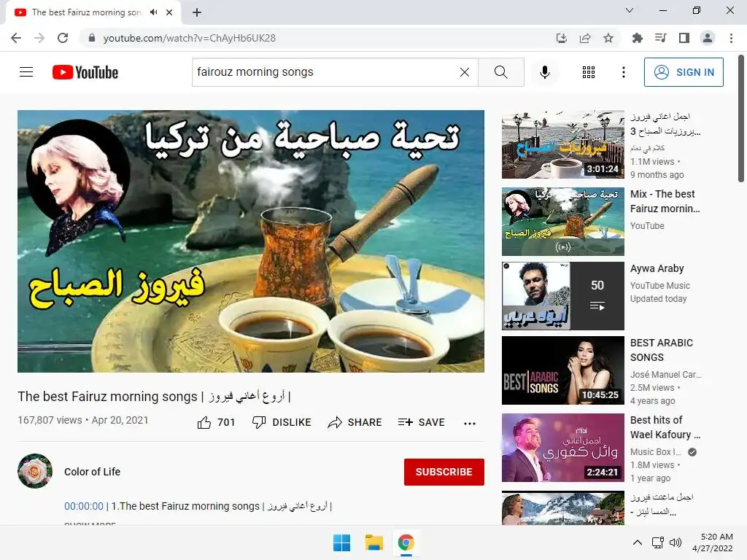Open the YouTube hamburger guide menu
The height and width of the screenshot is (560, 747).
coord(26,72)
